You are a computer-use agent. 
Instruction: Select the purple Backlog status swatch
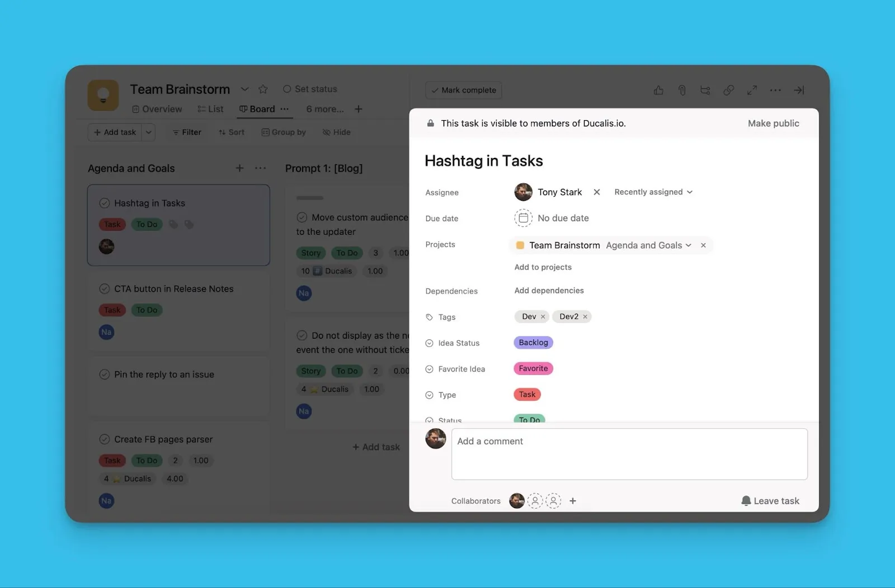(533, 342)
